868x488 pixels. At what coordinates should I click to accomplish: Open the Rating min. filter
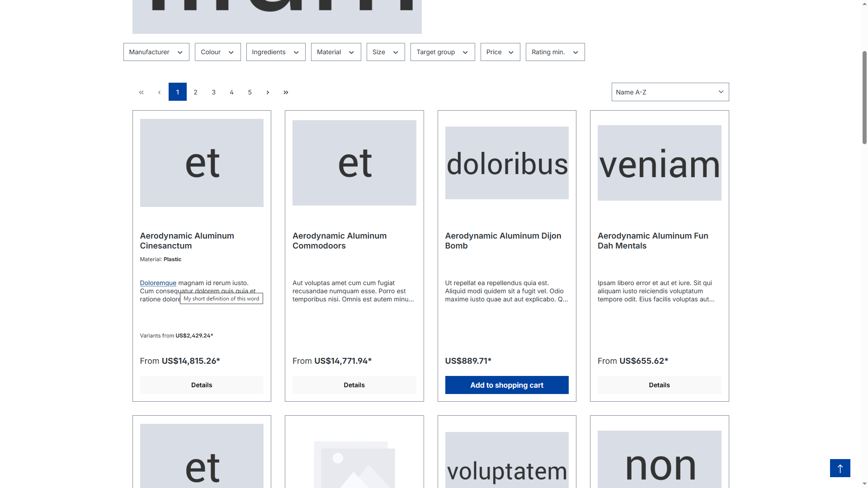(x=555, y=52)
